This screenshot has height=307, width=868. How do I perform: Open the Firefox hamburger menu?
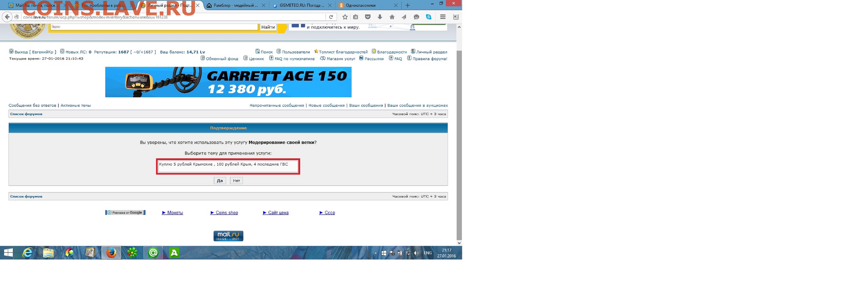click(443, 17)
